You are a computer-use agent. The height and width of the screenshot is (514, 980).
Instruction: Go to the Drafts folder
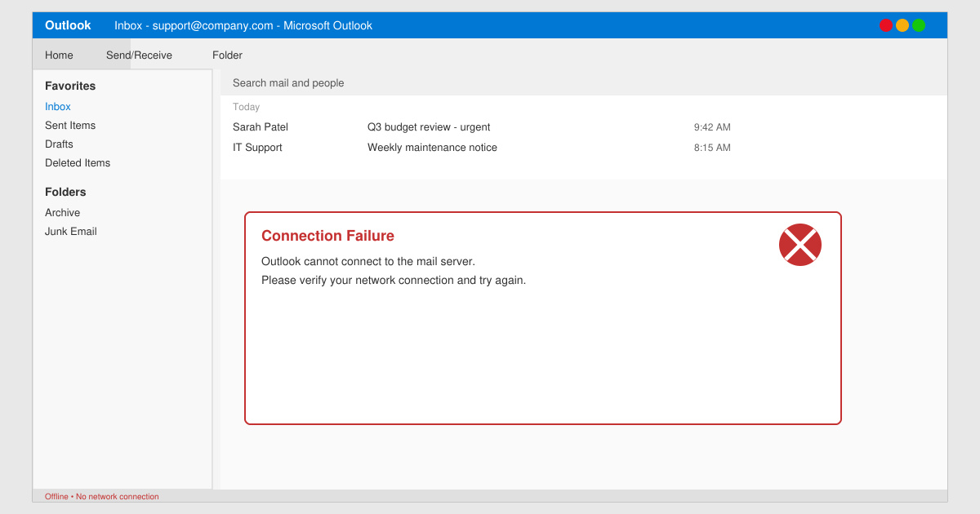[59, 144]
